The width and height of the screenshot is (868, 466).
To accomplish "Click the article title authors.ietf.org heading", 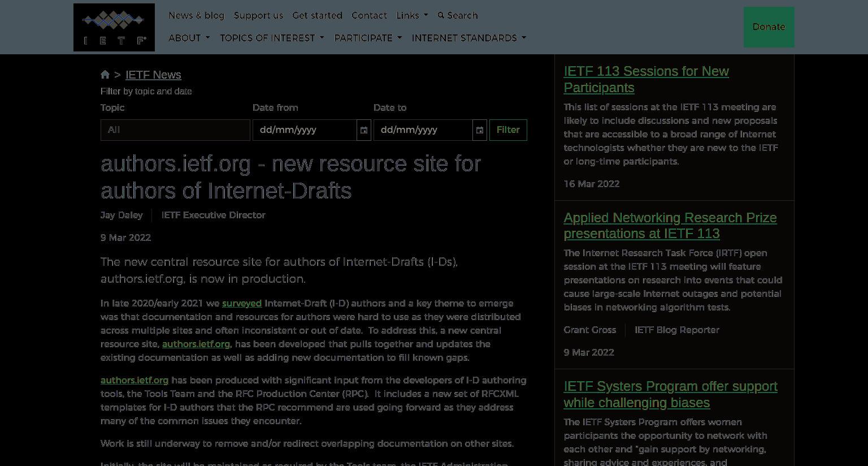I will click(290, 177).
